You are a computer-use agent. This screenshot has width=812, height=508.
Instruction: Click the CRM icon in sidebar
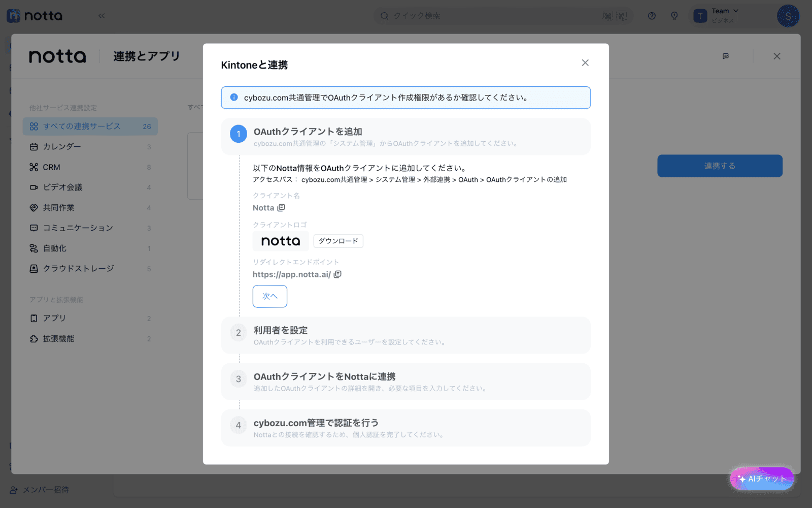click(33, 167)
